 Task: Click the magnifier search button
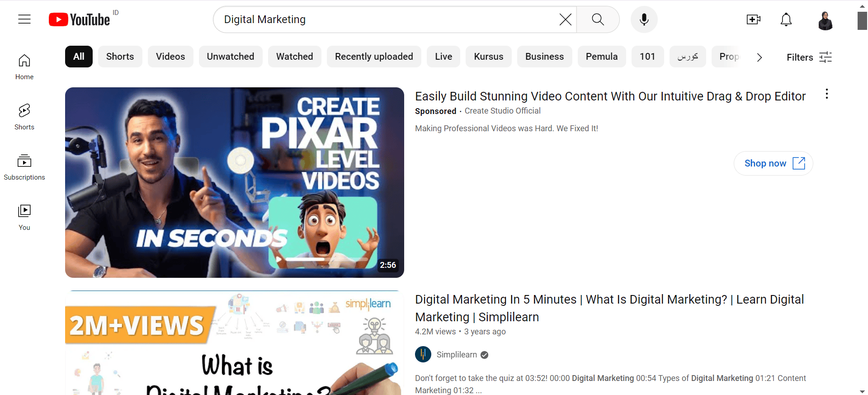point(598,19)
